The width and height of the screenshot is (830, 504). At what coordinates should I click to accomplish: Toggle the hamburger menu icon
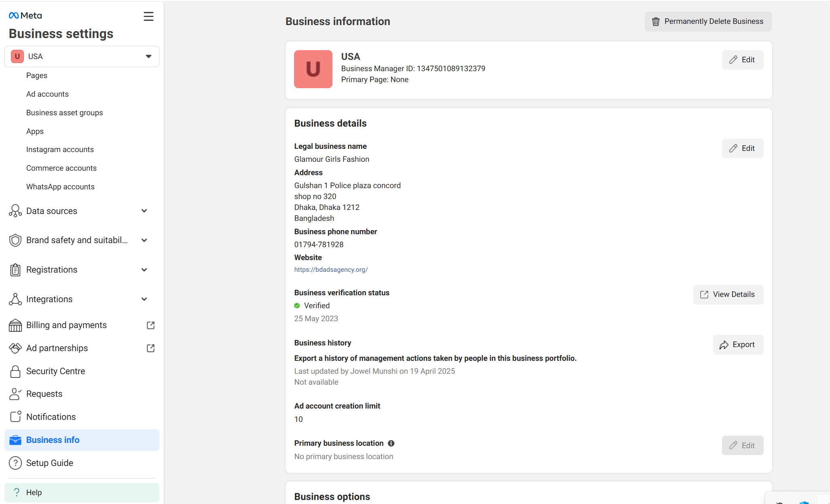148,16
